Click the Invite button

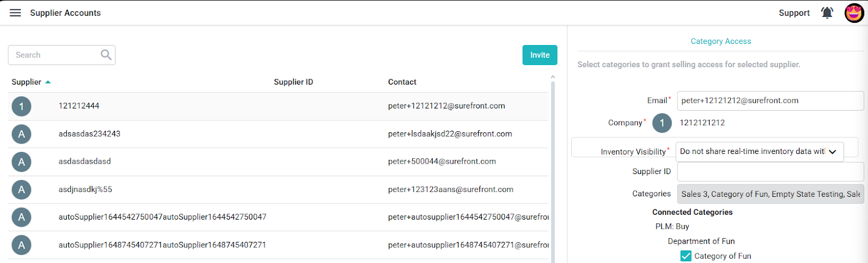[540, 55]
